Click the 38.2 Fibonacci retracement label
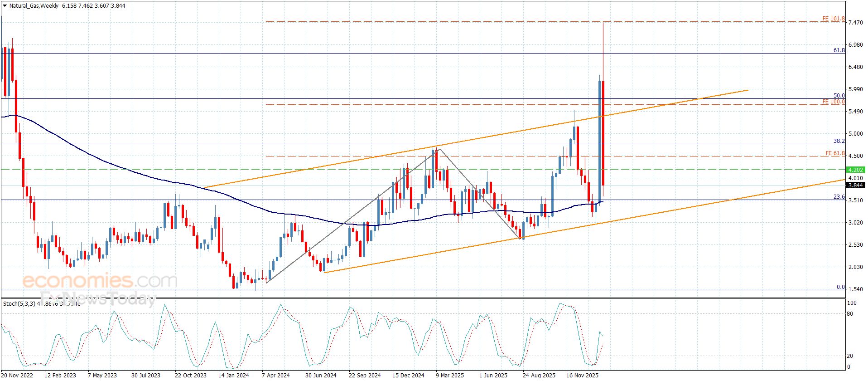Viewport: 868px width, 381px height. pos(839,142)
